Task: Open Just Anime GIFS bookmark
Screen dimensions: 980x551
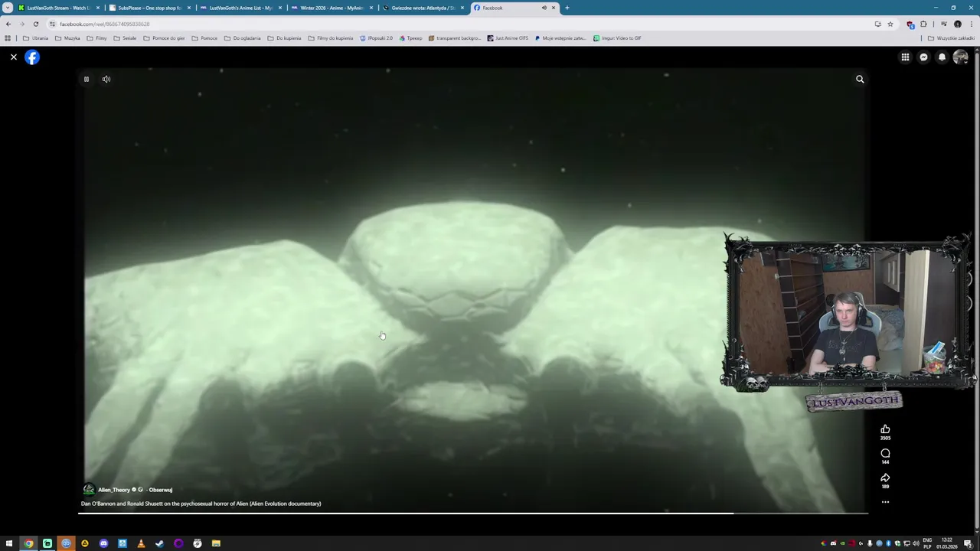Action: 508,37
